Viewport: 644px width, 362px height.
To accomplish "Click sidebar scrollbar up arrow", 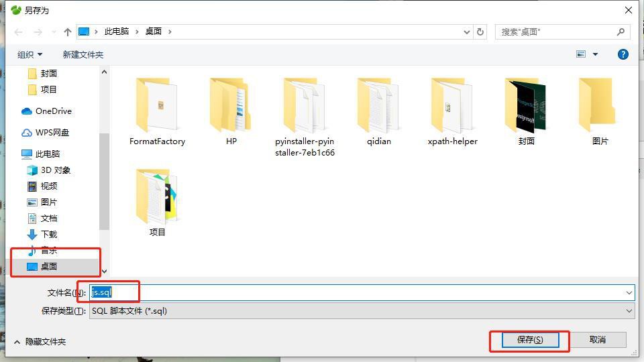I will 105,72.
